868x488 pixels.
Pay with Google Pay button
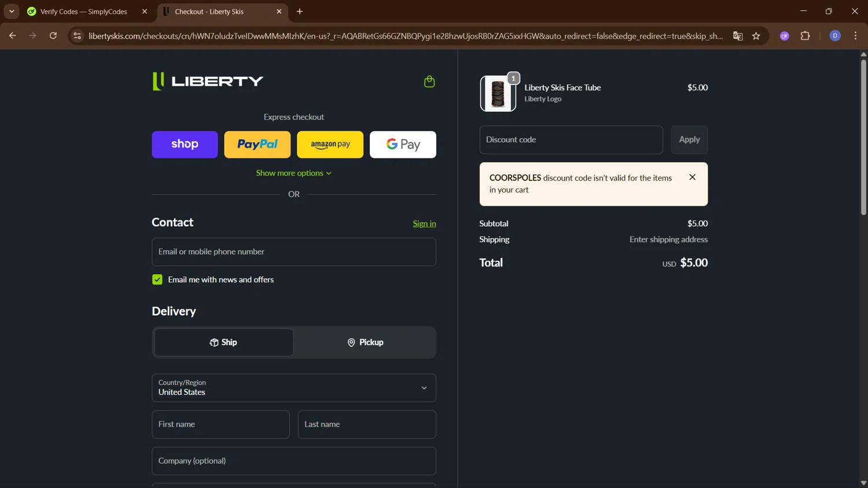[403, 145]
